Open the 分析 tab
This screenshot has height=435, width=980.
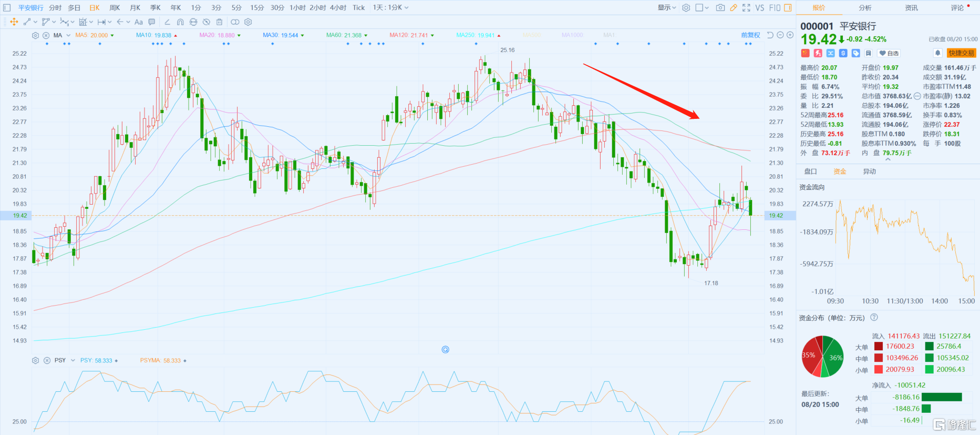pyautogui.click(x=865, y=7)
